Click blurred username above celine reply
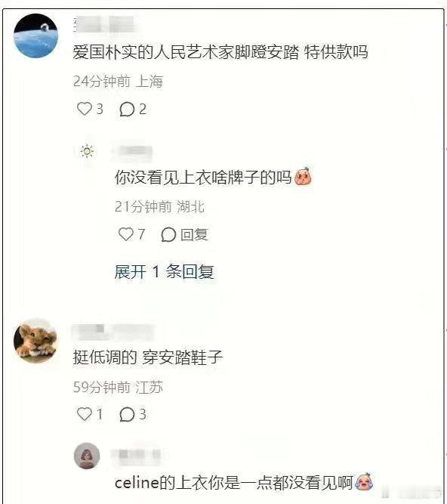This screenshot has height=504, width=447. pyautogui.click(x=135, y=455)
